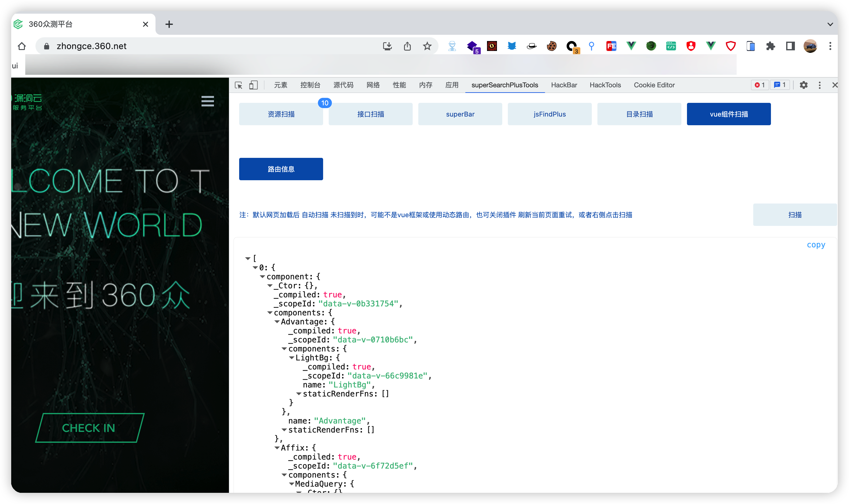Image resolution: width=849 pixels, height=504 pixels.
Task: Switch to the HackBar DevTools tab
Action: tap(564, 85)
